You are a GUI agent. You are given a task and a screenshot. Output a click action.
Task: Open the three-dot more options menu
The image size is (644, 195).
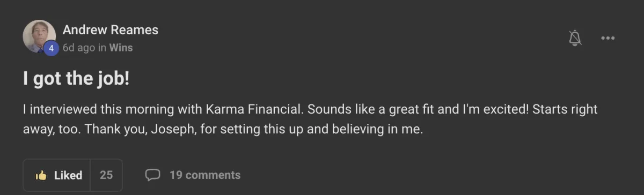[x=608, y=38]
